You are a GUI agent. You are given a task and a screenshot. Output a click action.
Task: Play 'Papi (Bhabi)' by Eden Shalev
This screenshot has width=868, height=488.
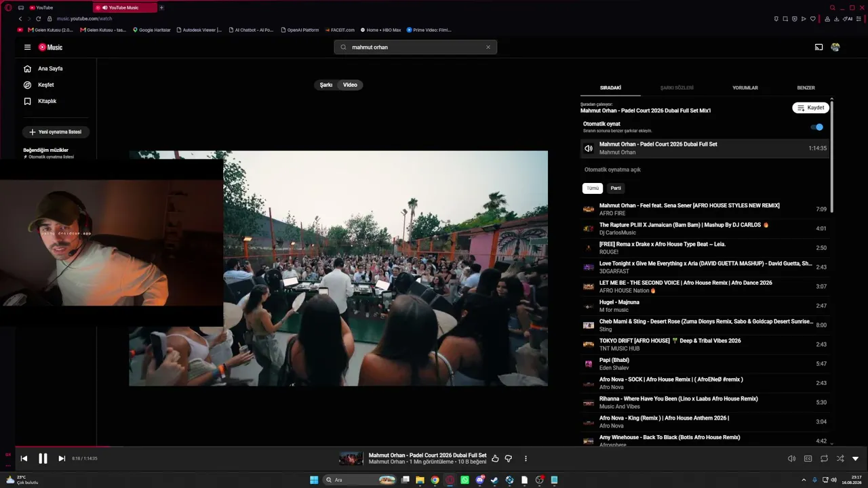[x=705, y=364]
